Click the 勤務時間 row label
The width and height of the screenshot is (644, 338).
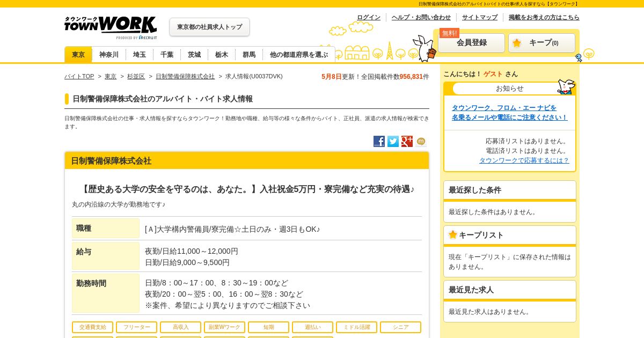(x=106, y=293)
